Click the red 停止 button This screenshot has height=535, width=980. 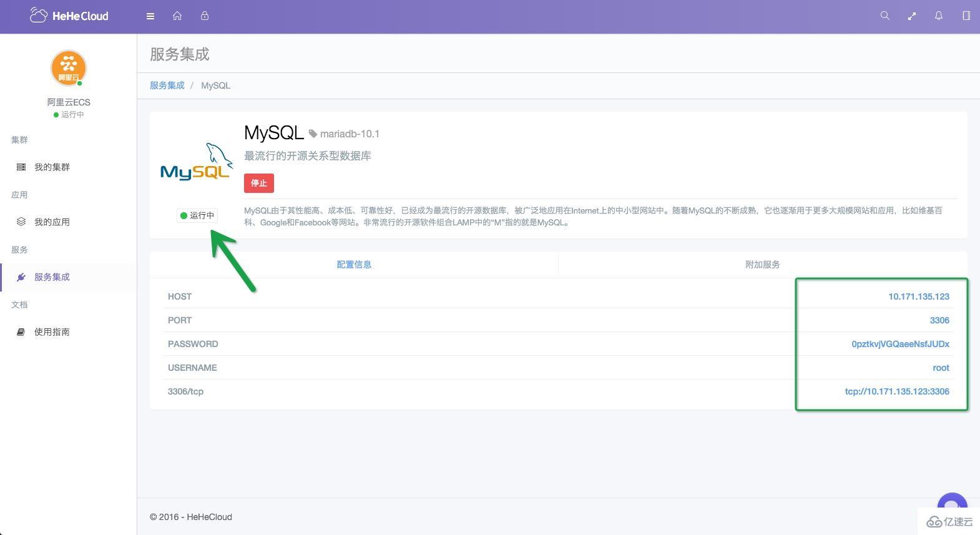coord(259,183)
